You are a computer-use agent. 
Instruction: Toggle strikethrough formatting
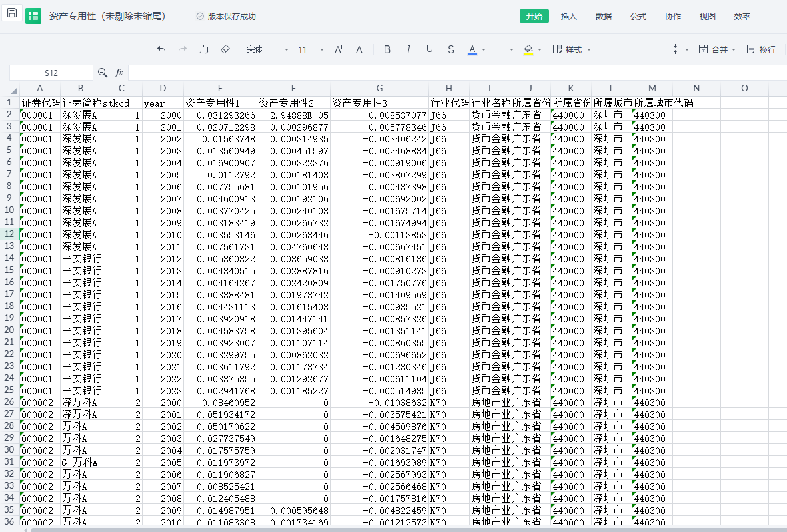451,50
